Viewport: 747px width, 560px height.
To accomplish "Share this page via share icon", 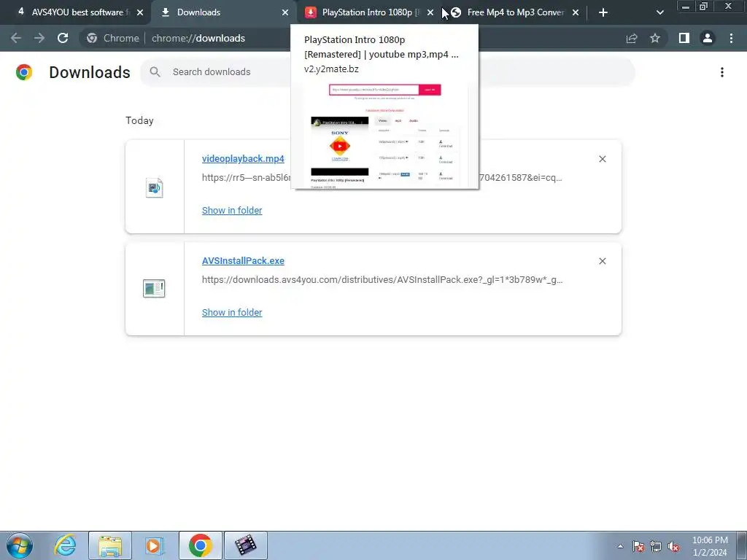I will pyautogui.click(x=632, y=38).
